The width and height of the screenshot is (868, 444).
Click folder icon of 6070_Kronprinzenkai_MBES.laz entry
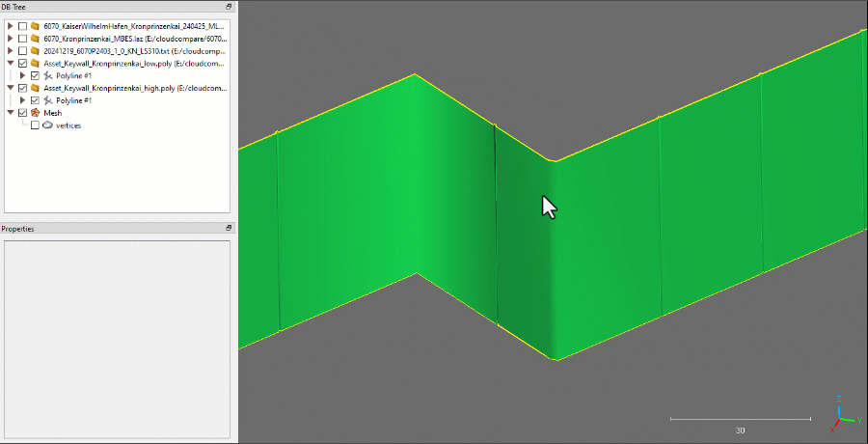(36, 39)
